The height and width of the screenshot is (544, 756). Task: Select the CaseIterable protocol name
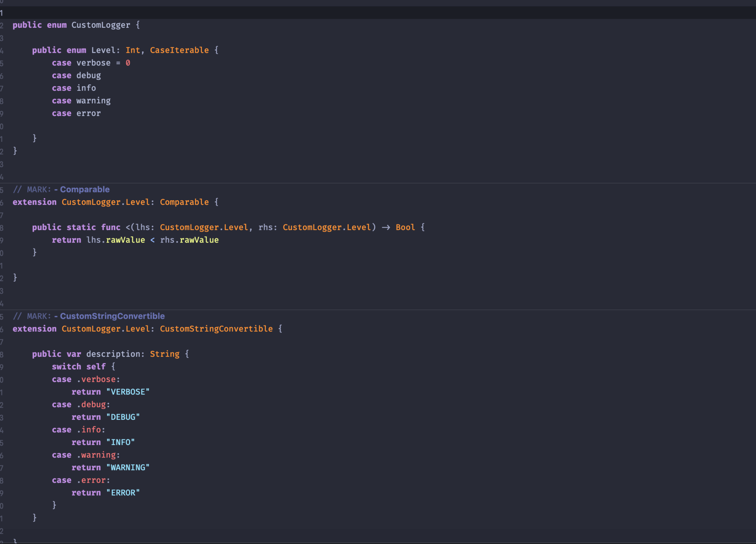point(179,50)
